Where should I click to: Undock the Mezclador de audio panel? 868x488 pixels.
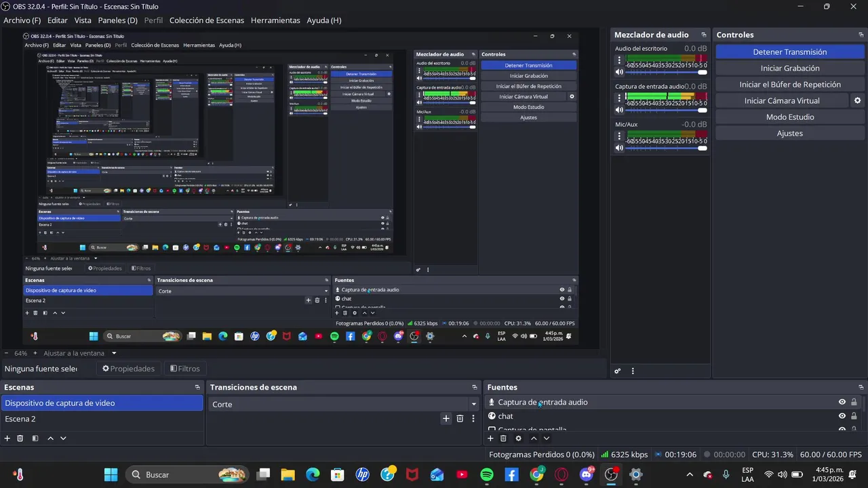tap(704, 35)
